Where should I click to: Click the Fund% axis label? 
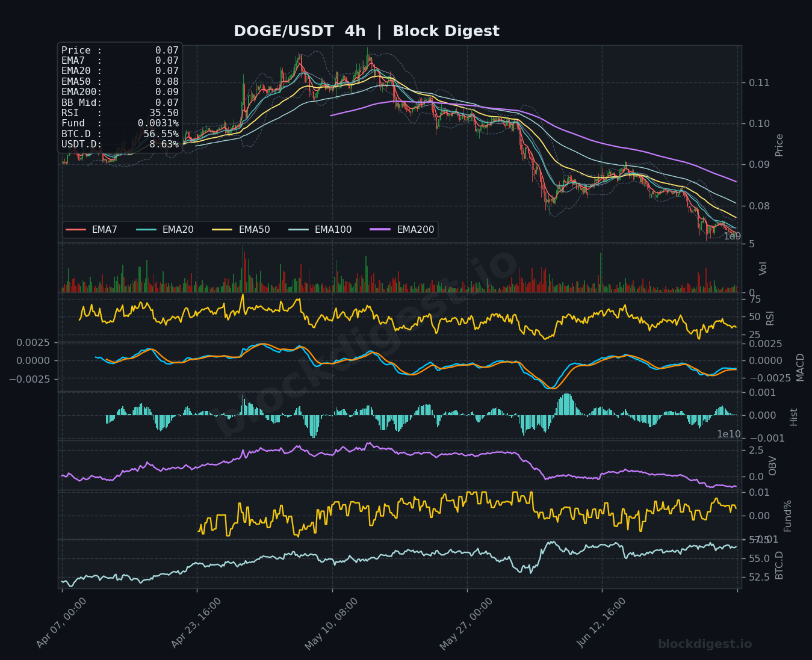pos(787,516)
